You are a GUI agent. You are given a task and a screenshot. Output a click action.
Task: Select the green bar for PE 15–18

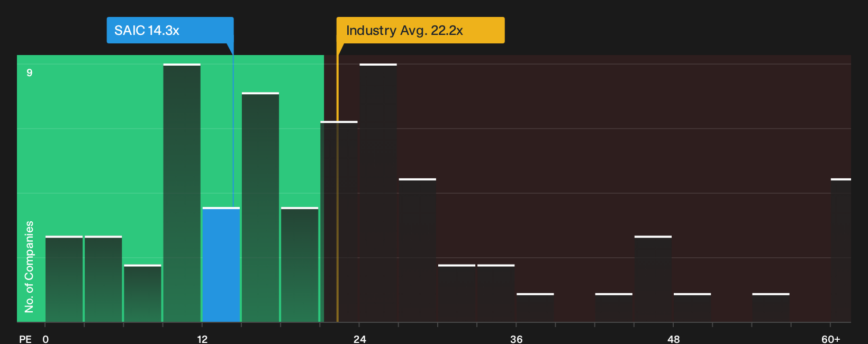pyautogui.click(x=260, y=207)
